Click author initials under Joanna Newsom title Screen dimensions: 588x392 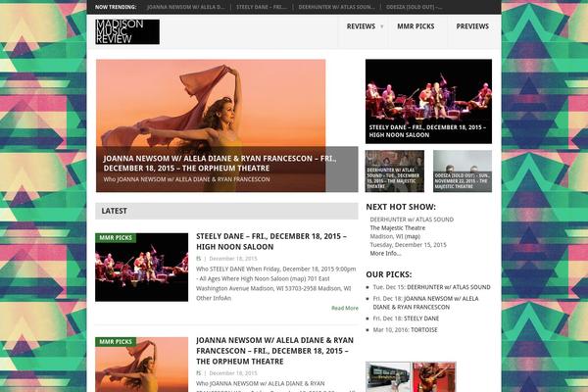click(x=198, y=373)
